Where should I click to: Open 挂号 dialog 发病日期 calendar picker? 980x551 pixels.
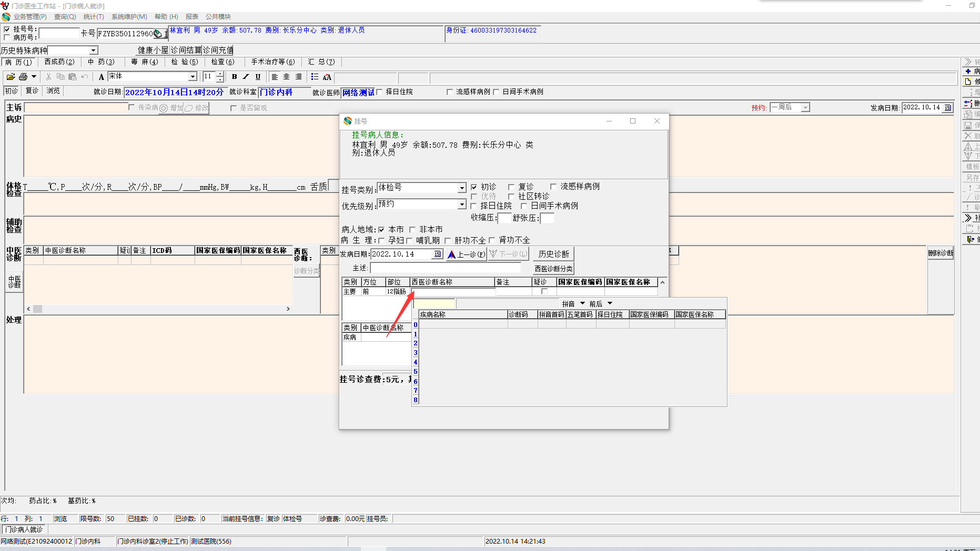coord(438,254)
